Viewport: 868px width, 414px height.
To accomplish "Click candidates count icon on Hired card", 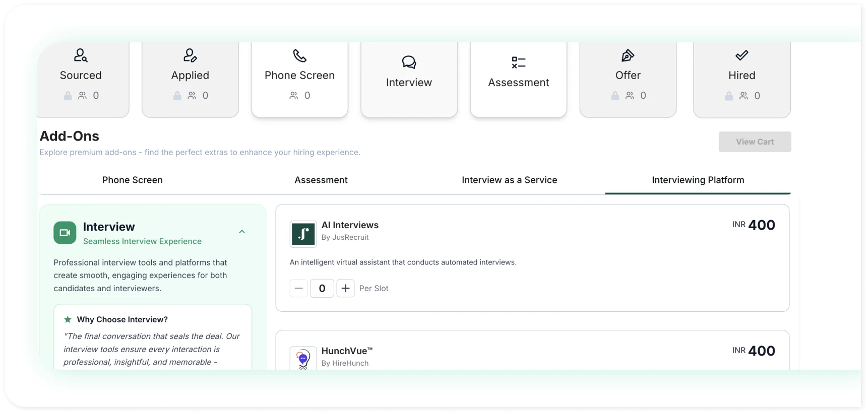I will tap(743, 96).
